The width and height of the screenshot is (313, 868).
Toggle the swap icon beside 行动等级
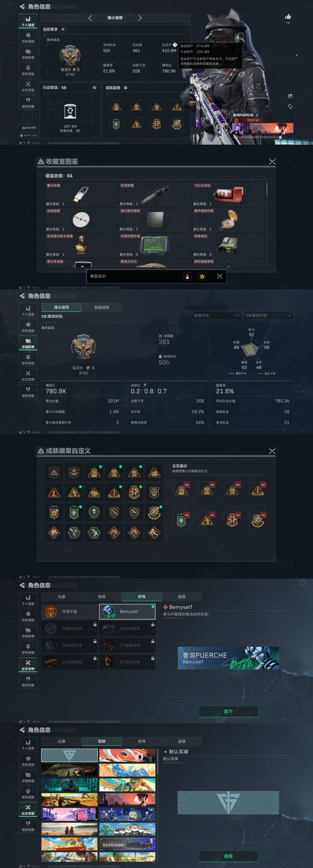[95, 87]
